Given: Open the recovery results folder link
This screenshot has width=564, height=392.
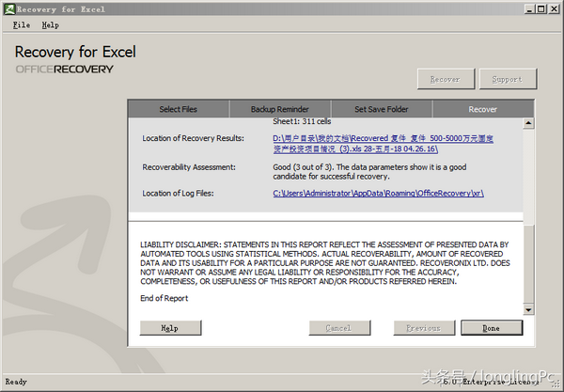Looking at the screenshot, I should pyautogui.click(x=383, y=144).
